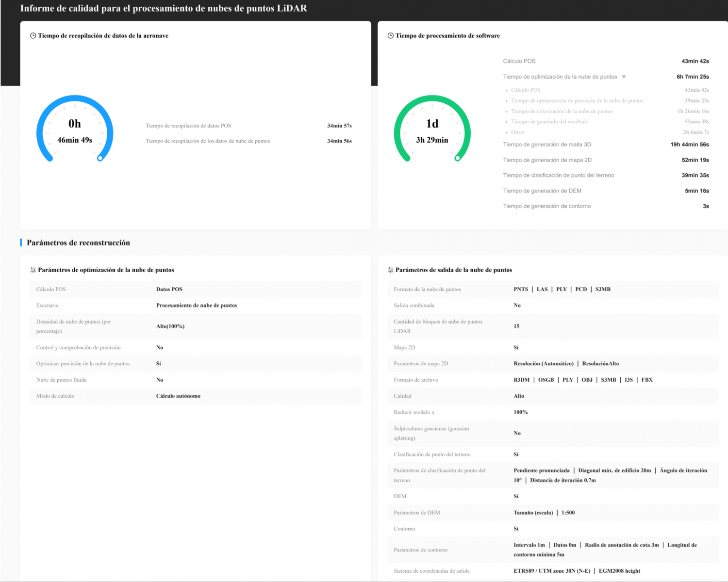
Task: Click the 1d 3h 29min green gauge
Action: coord(432,131)
